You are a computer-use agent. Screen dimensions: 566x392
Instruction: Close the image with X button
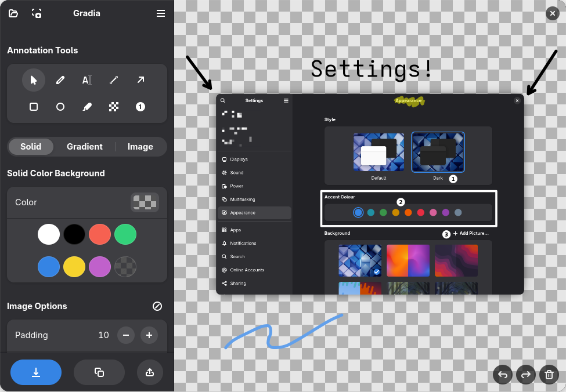[552, 14]
